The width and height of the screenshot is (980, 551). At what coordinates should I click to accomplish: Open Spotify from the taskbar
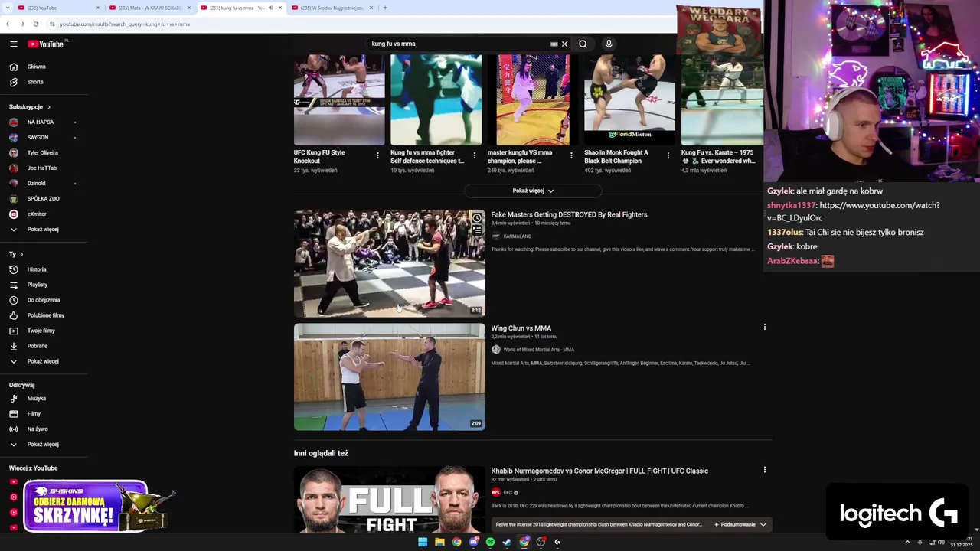click(x=490, y=542)
